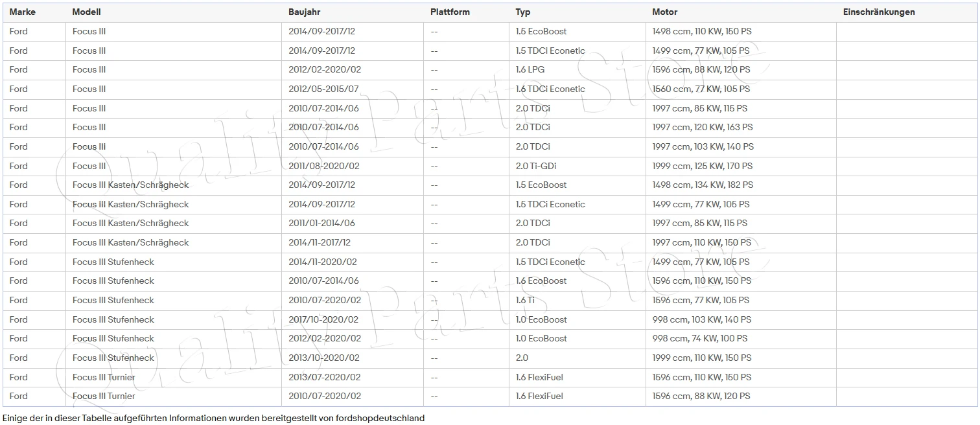Click the Typ column header
Image resolution: width=980 pixels, height=425 pixels.
pyautogui.click(x=523, y=12)
